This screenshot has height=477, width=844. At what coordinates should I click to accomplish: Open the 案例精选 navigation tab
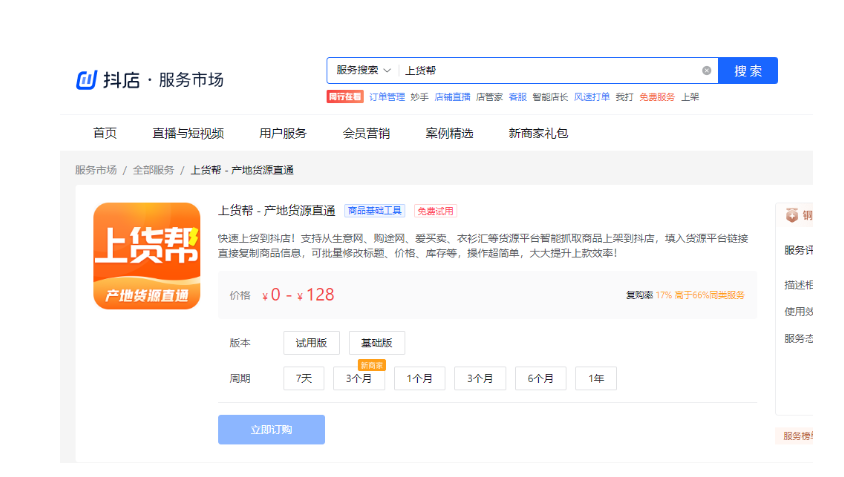(449, 133)
